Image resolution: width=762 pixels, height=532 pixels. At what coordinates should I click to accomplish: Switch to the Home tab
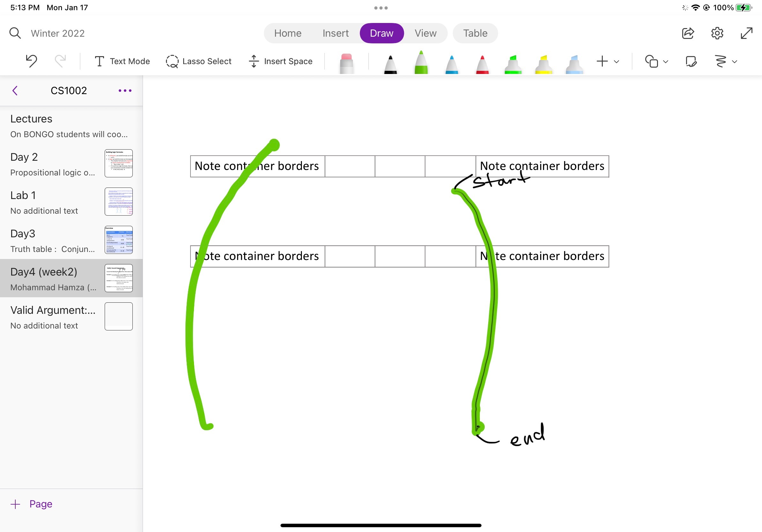tap(288, 33)
